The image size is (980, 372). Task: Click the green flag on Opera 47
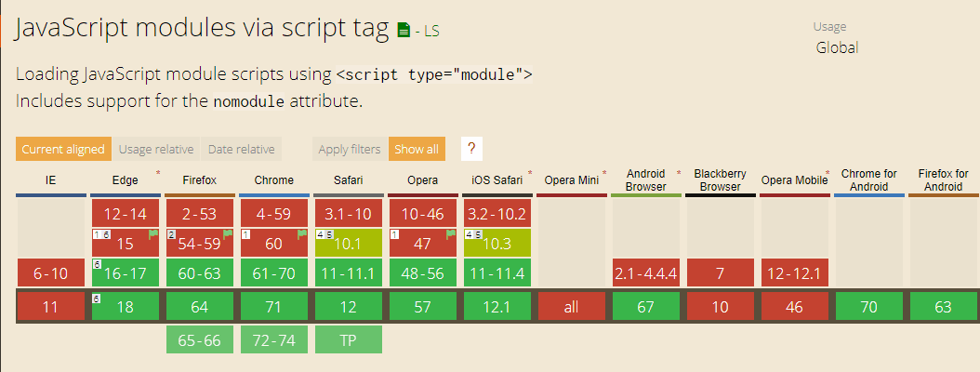pyautogui.click(x=451, y=234)
